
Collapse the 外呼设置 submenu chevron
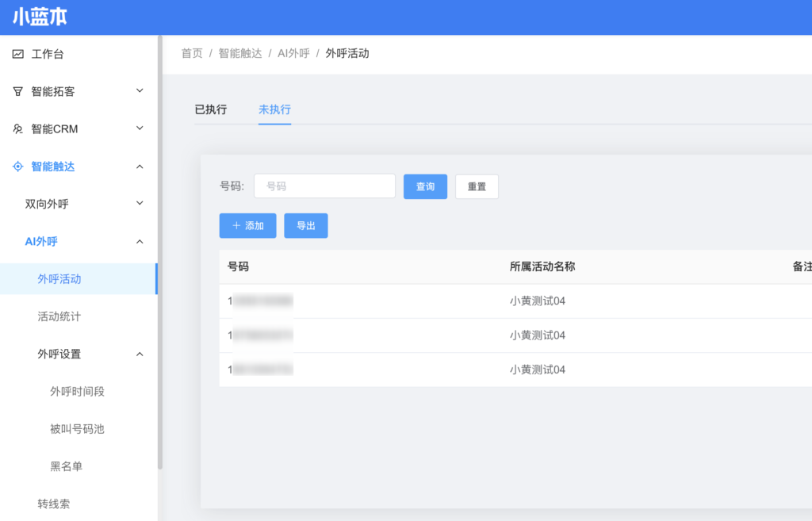tap(140, 354)
